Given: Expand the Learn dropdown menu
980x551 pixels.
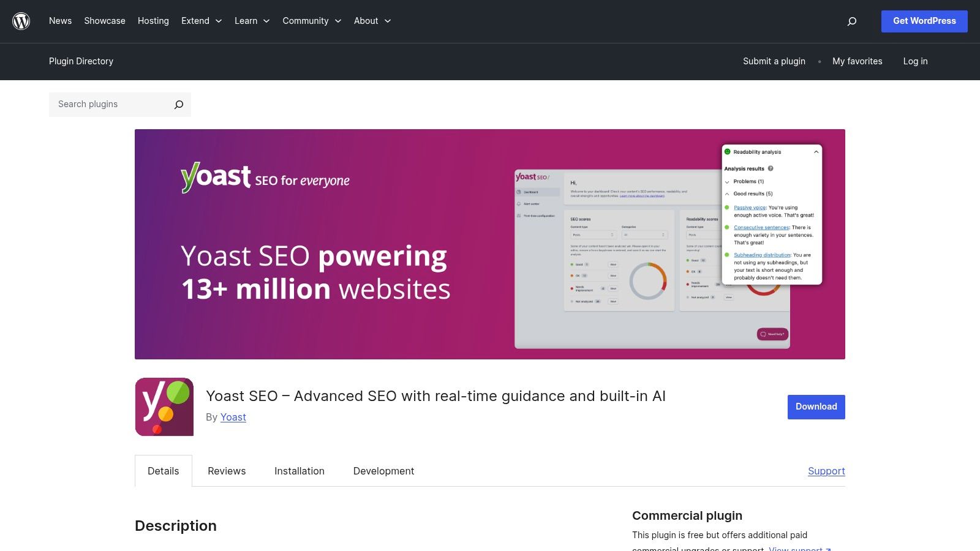Looking at the screenshot, I should [x=251, y=21].
